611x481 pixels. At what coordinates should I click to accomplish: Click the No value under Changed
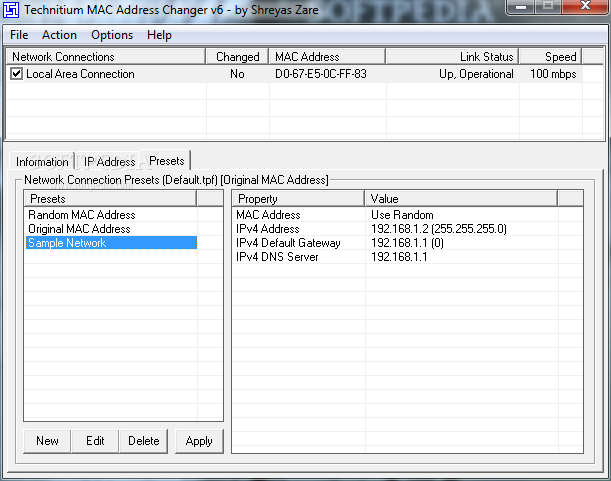click(x=237, y=74)
